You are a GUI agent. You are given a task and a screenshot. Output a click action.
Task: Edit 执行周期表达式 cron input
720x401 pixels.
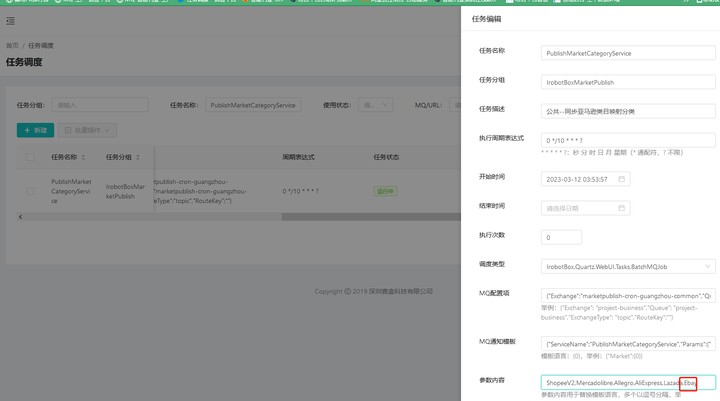coord(628,141)
